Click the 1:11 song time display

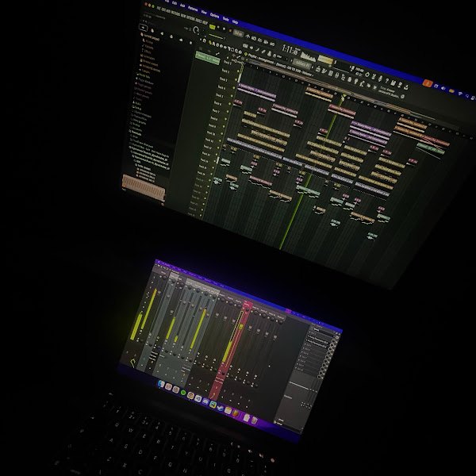click(290, 50)
